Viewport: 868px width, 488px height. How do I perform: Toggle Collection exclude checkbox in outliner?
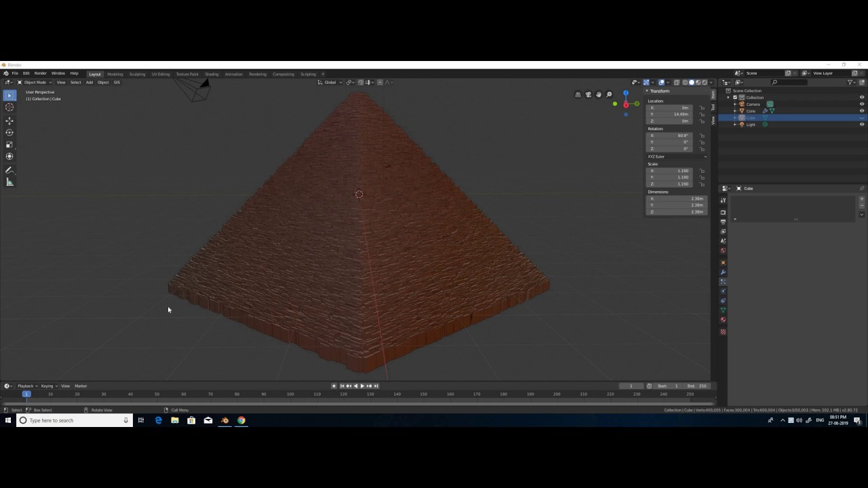(x=735, y=98)
